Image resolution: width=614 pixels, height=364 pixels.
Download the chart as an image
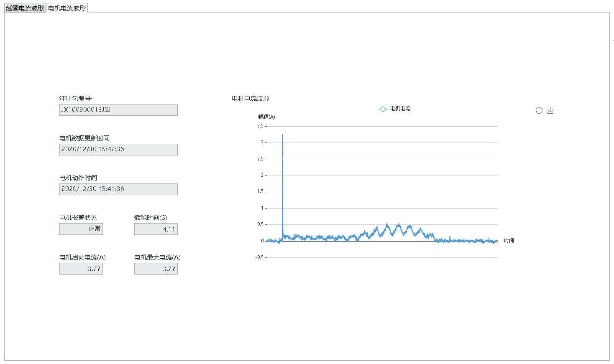coord(550,110)
